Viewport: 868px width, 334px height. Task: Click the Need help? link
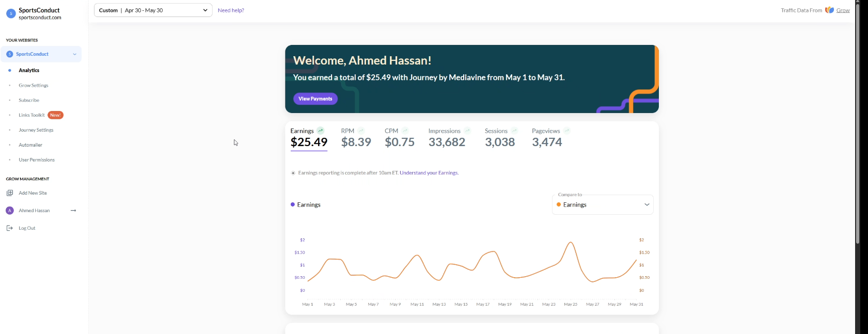tap(231, 10)
